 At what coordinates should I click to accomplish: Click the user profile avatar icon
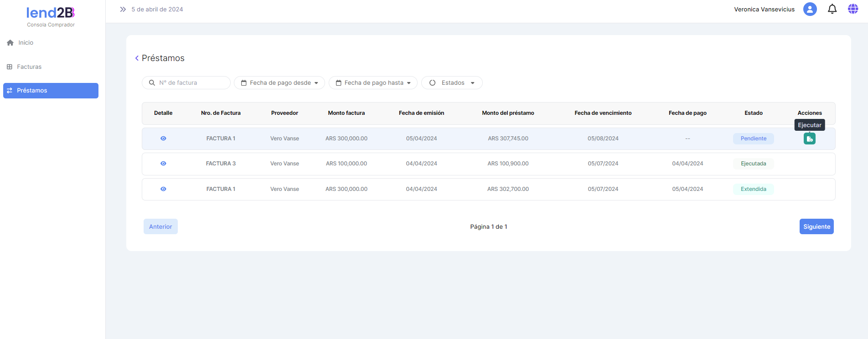(x=810, y=9)
